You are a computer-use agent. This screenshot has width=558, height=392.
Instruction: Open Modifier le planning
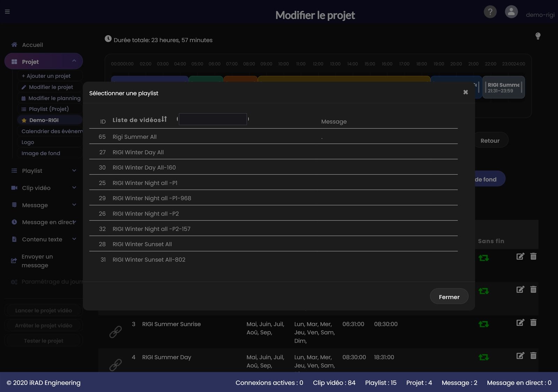(51, 98)
